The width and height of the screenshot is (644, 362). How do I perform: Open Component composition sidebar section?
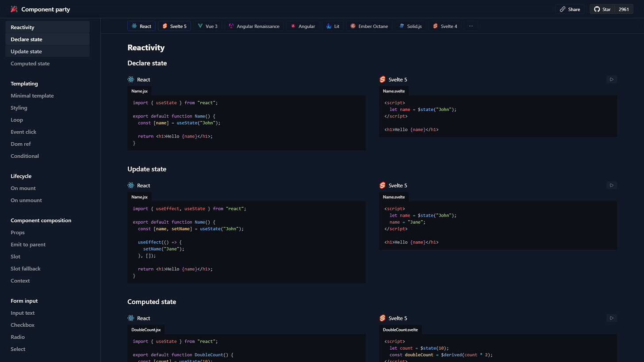click(47, 220)
